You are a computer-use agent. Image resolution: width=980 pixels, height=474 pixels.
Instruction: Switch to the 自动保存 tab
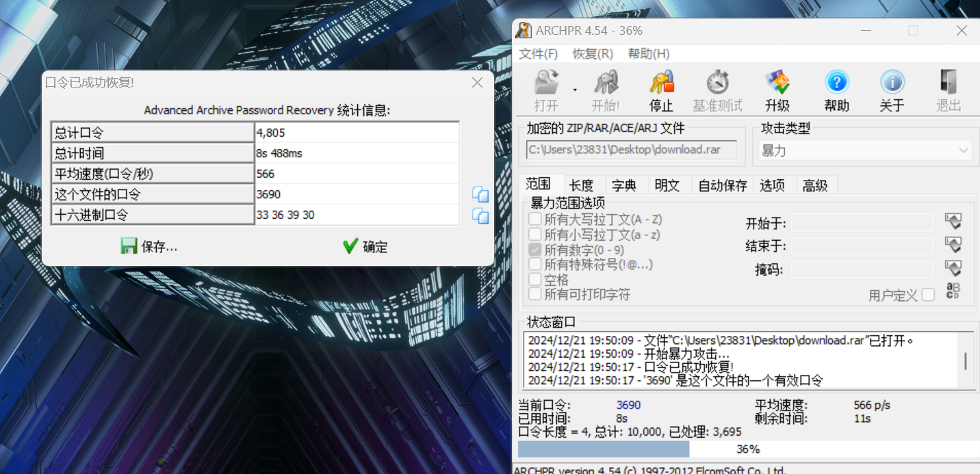[x=723, y=185]
